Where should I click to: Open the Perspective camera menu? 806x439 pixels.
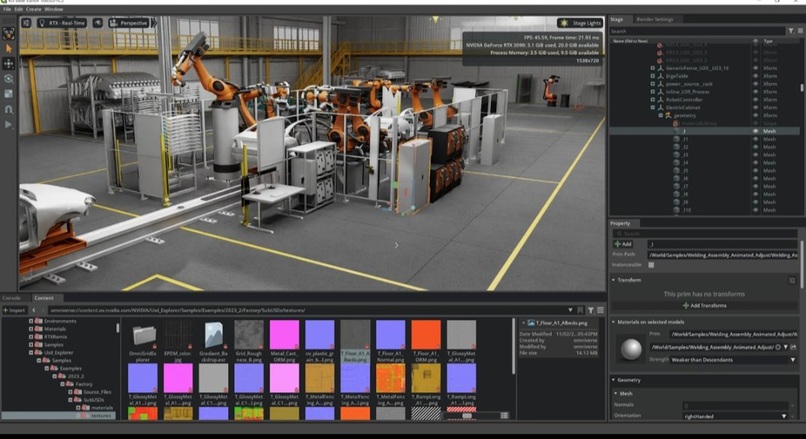tap(129, 23)
